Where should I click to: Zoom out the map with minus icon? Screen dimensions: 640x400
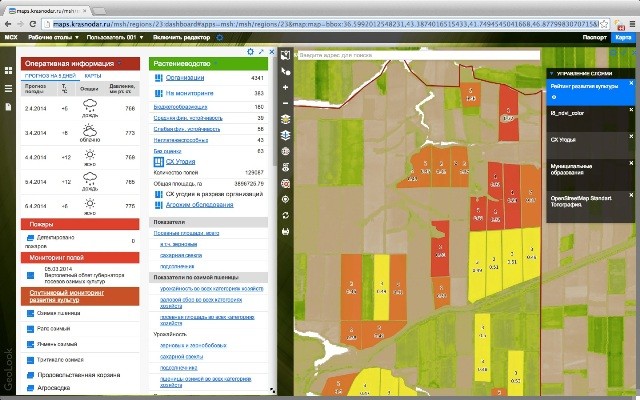(285, 103)
